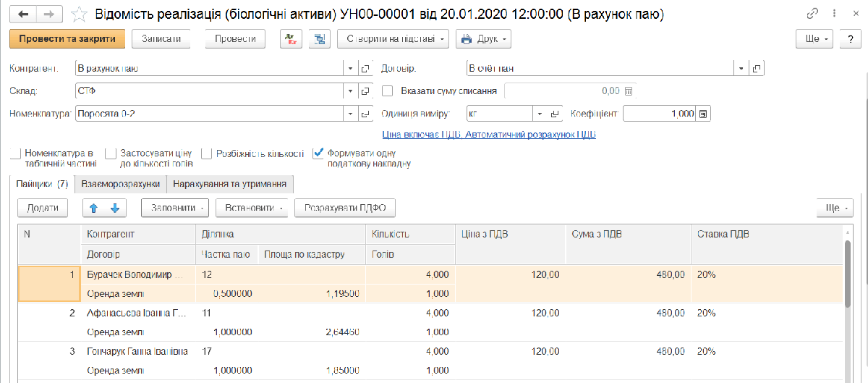
Task: Move row down with blue arrow
Action: [114, 208]
